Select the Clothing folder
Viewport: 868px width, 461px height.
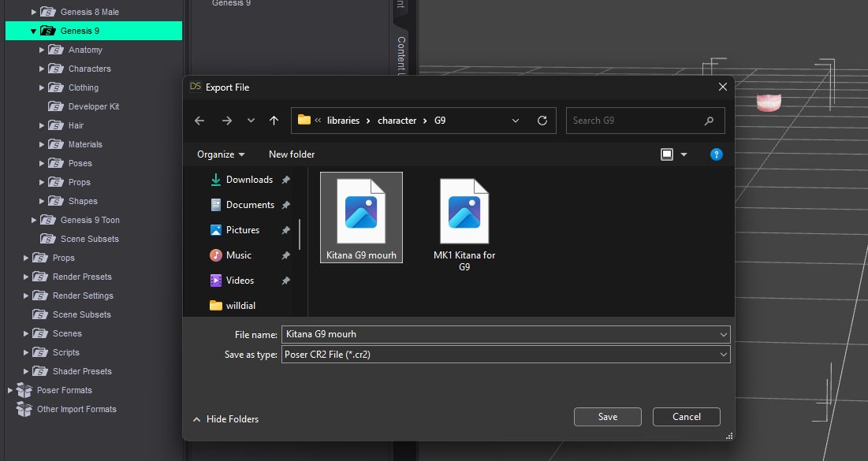pyautogui.click(x=83, y=87)
